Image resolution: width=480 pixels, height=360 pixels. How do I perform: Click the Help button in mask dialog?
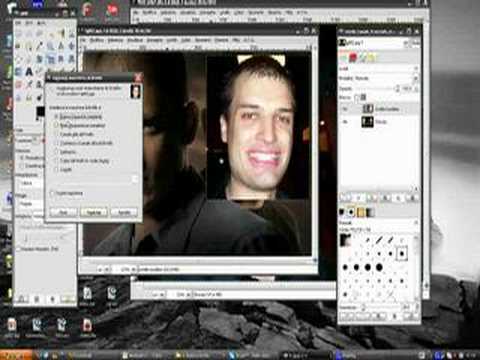coord(63,212)
